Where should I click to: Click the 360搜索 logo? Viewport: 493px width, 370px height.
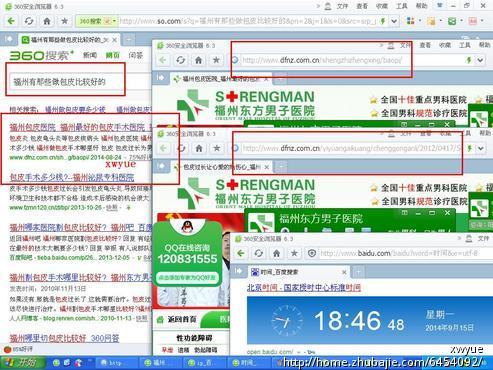tap(41, 55)
